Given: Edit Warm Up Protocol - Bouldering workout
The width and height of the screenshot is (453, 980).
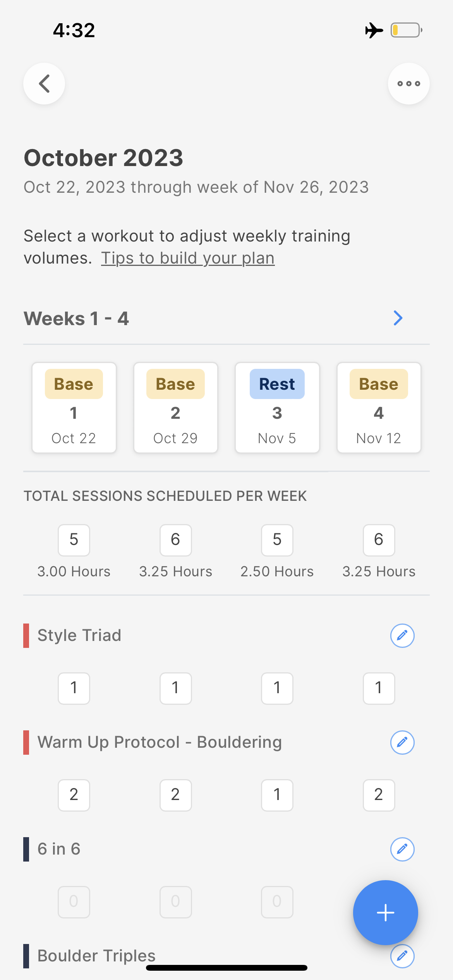Looking at the screenshot, I should coord(402,742).
